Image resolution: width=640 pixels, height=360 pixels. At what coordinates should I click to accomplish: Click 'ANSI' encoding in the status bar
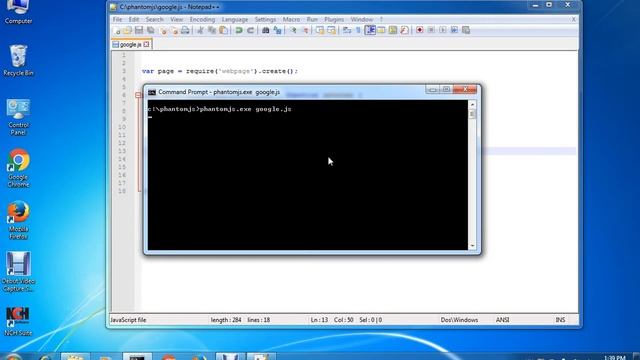click(502, 320)
